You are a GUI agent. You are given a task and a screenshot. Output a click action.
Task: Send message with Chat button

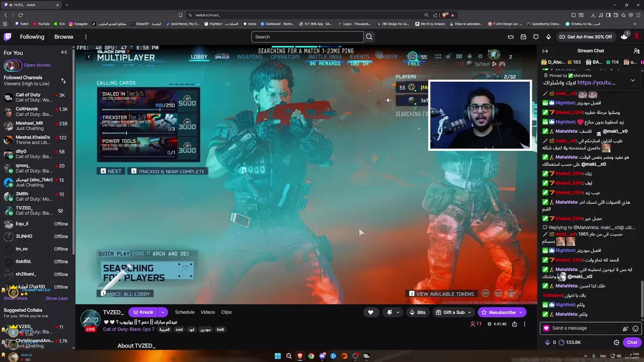[x=632, y=342]
